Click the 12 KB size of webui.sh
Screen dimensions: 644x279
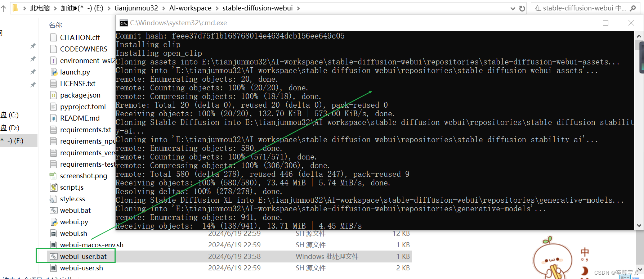(401, 233)
